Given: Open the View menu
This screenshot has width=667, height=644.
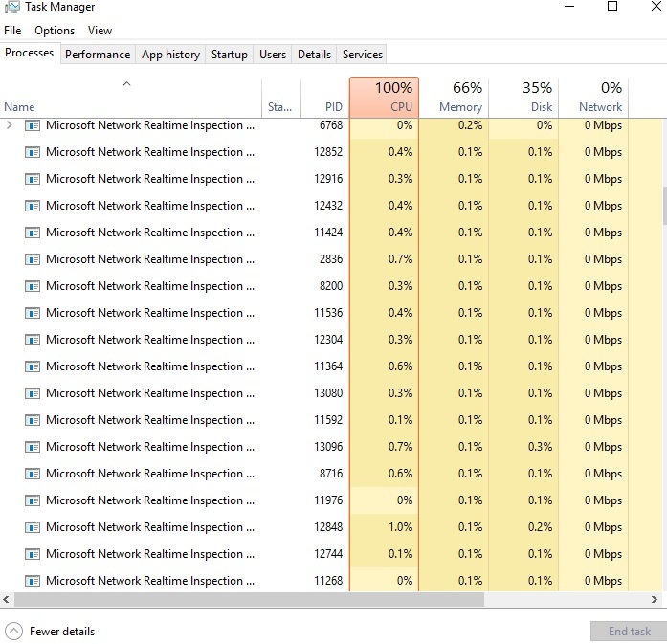Looking at the screenshot, I should [100, 31].
